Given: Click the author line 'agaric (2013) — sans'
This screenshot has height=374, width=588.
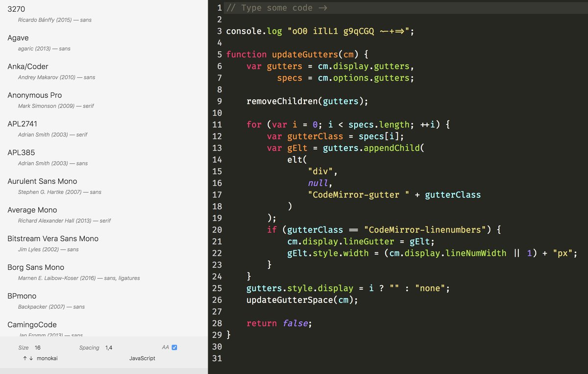Looking at the screenshot, I should 44,48.
